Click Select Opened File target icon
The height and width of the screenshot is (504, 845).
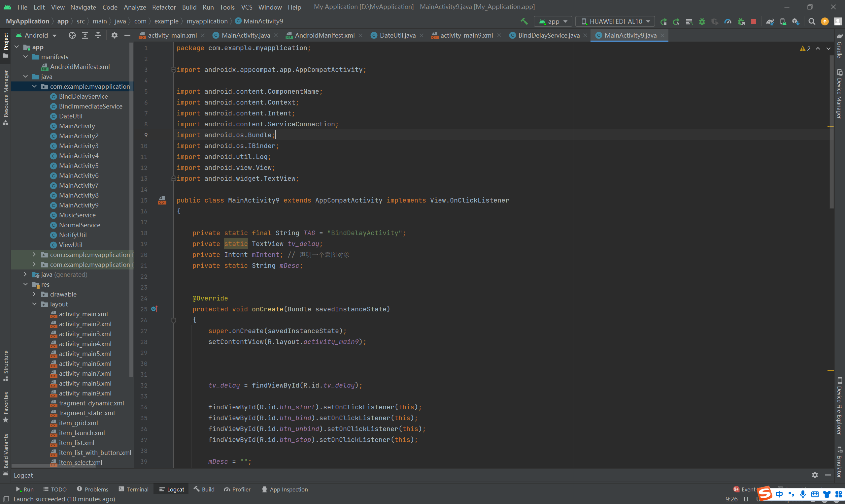(x=72, y=35)
